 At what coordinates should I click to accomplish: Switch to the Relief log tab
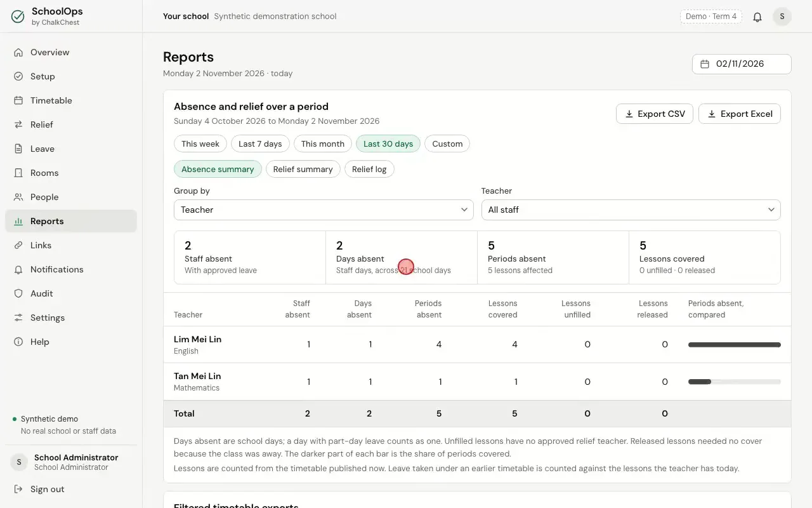point(369,170)
